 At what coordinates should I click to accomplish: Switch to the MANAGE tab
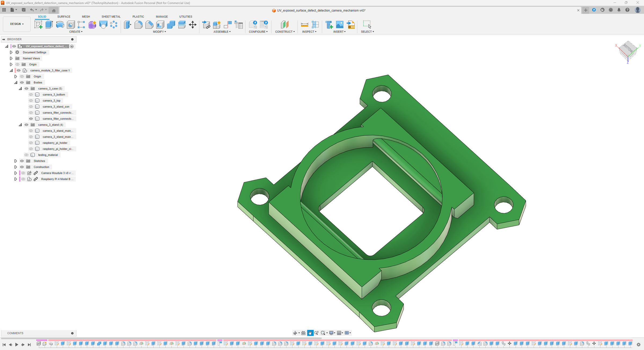(x=162, y=17)
